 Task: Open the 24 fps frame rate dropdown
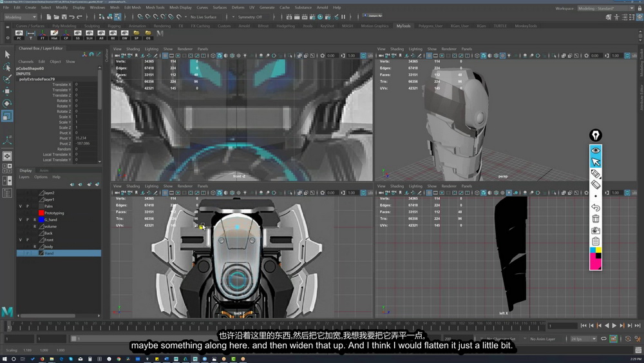(583, 338)
